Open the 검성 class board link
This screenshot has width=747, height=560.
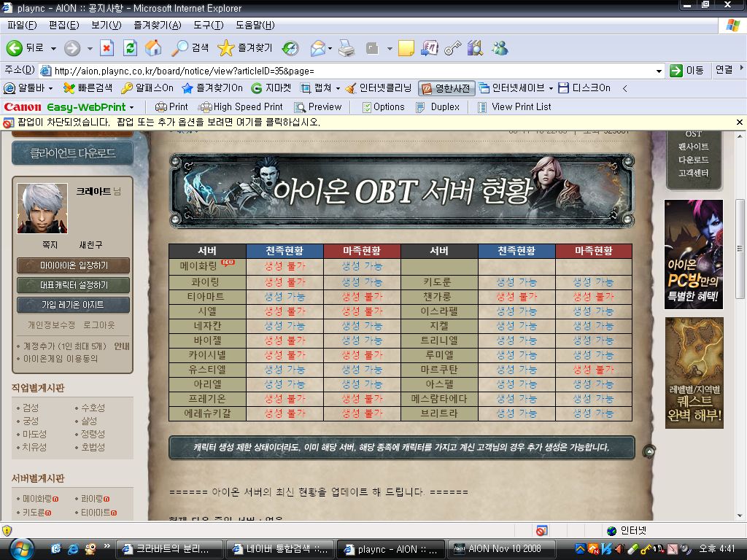coord(31,408)
